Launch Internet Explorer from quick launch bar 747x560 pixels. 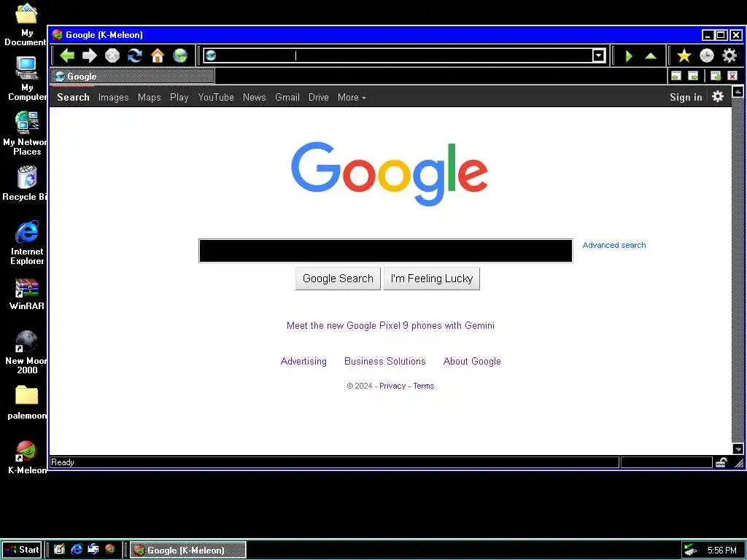76,550
